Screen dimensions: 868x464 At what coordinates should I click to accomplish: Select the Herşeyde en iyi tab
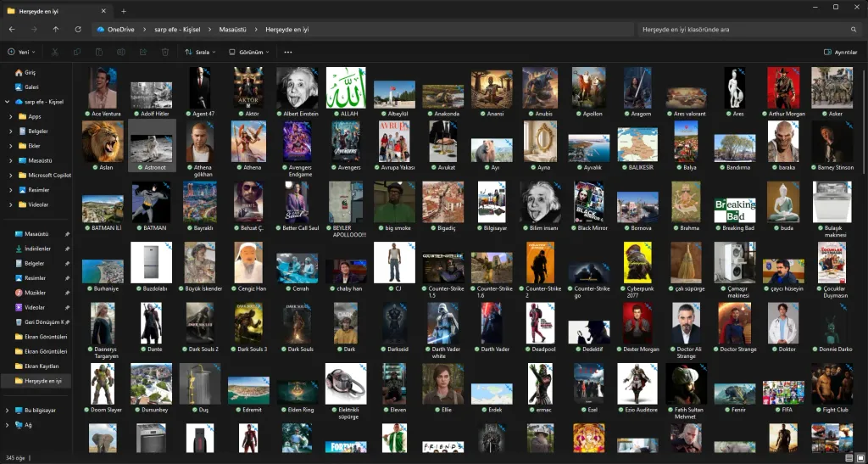[57, 11]
